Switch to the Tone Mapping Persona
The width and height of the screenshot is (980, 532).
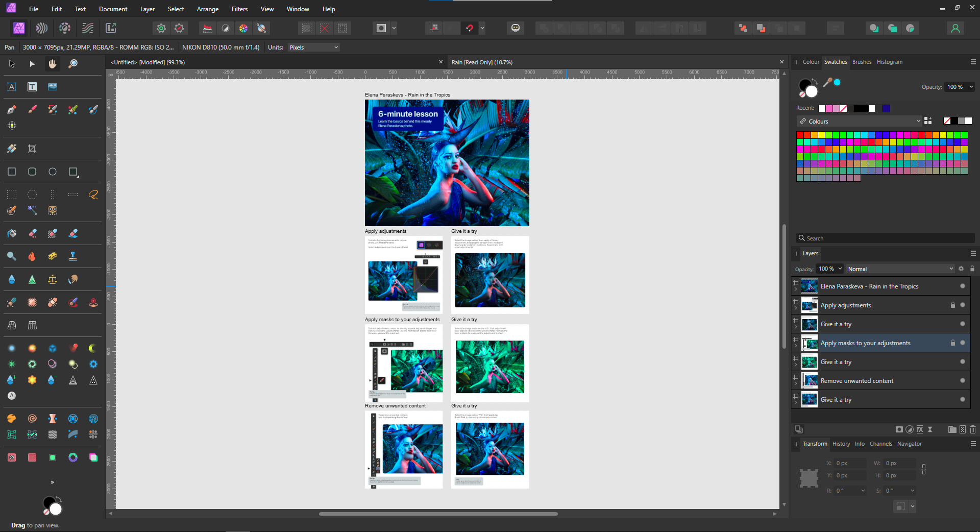(88, 28)
